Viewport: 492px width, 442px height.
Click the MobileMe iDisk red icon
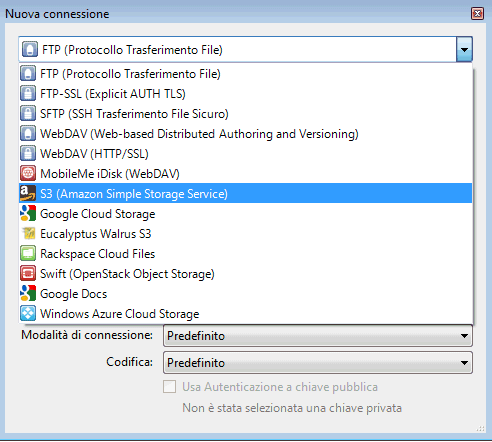(28, 173)
